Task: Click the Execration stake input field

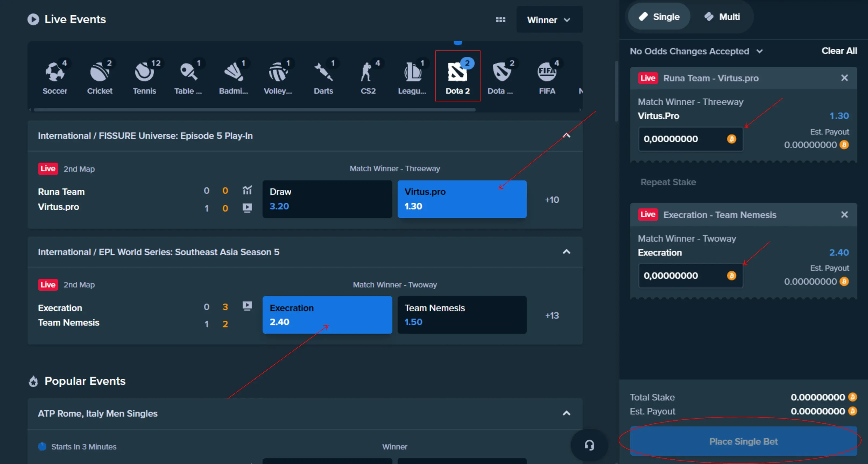Action: pyautogui.click(x=691, y=276)
